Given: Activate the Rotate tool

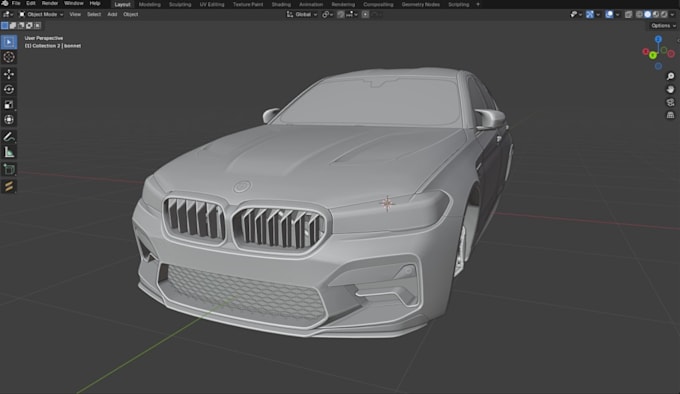Looking at the screenshot, I should coord(9,89).
